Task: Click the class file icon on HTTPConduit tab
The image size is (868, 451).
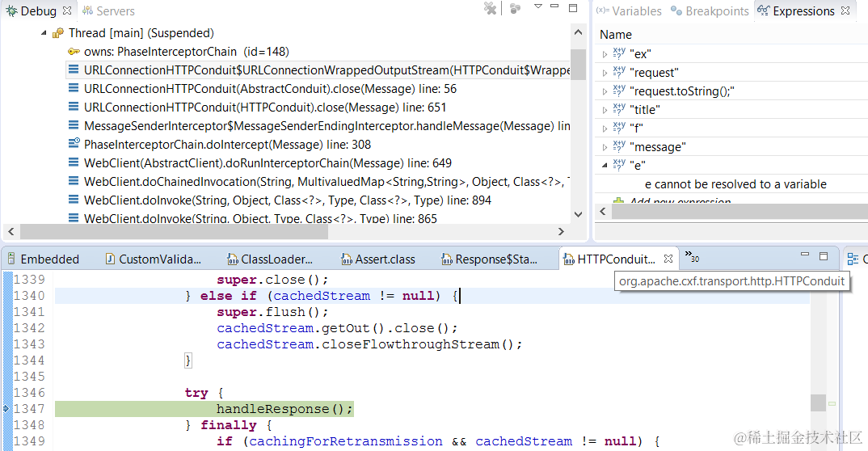Action: [x=568, y=259]
